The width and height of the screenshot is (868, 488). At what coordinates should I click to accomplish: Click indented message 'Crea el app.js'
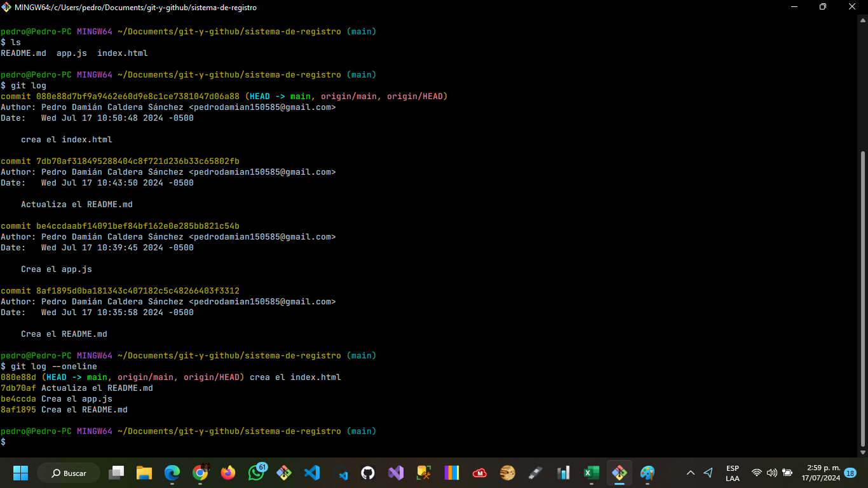(57, 269)
